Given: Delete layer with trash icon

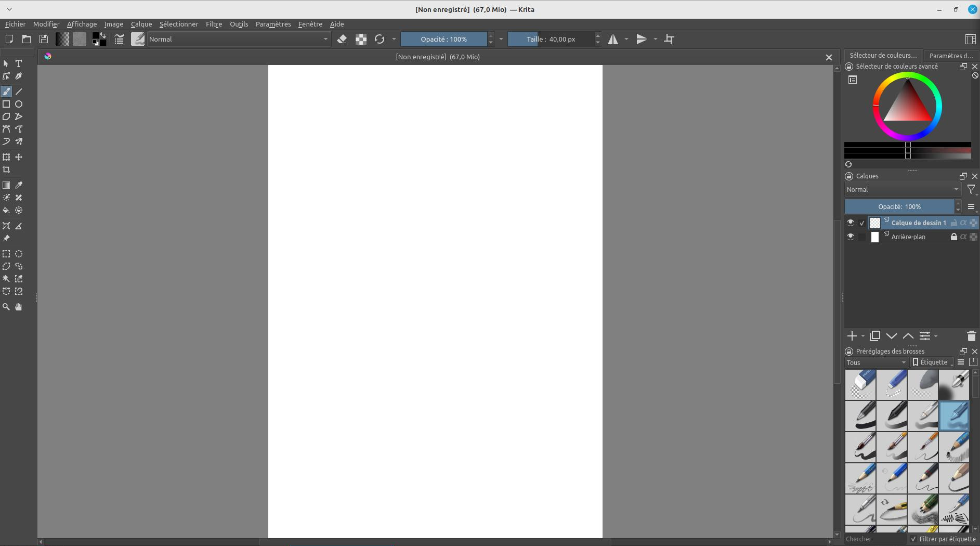Looking at the screenshot, I should [971, 336].
